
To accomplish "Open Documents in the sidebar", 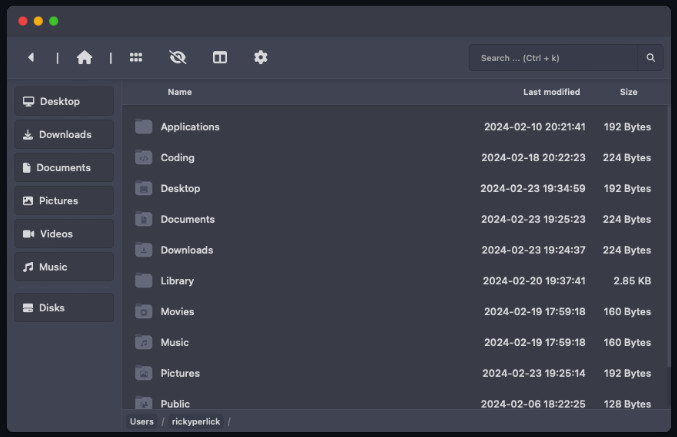I will pyautogui.click(x=64, y=168).
